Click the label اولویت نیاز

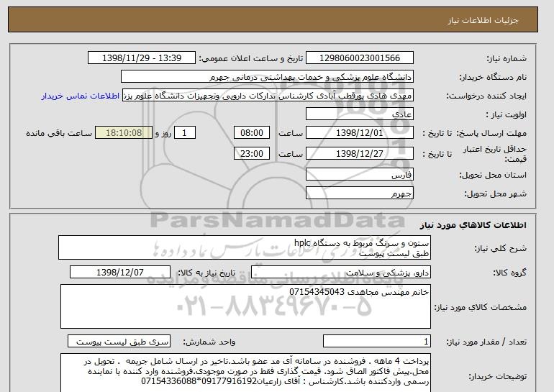coord(506,115)
